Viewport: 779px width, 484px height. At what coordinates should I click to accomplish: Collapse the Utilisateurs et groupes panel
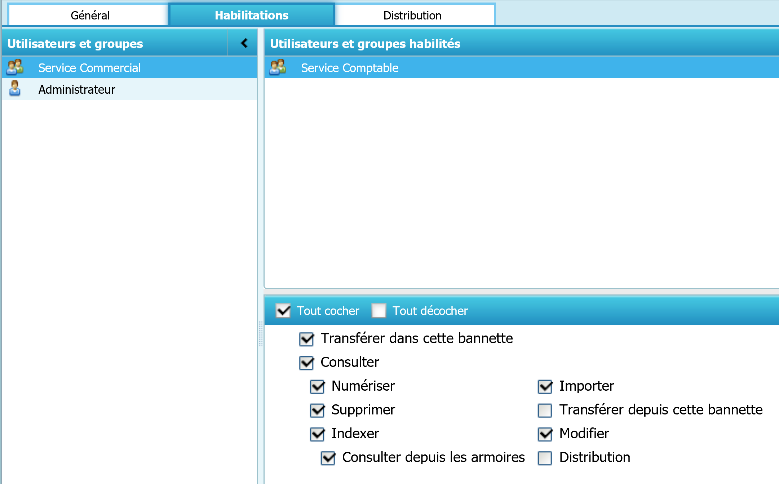click(244, 44)
